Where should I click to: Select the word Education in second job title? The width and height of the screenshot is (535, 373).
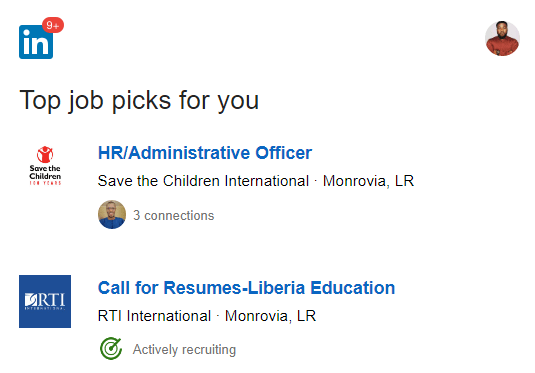click(x=353, y=288)
